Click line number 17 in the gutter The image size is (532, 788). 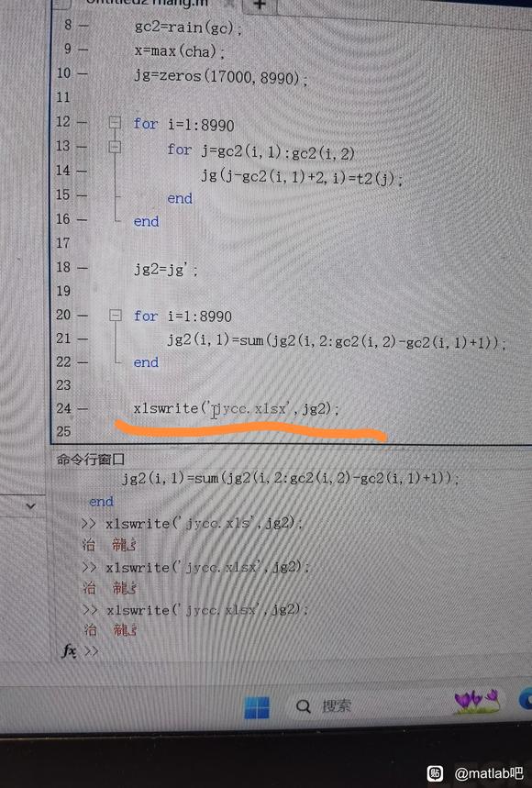[x=62, y=243]
